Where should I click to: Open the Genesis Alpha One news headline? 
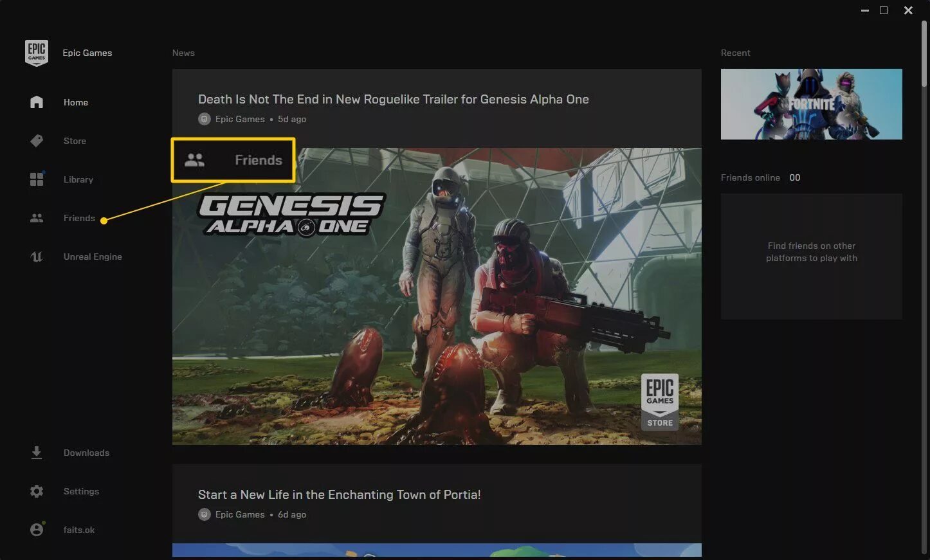(394, 99)
